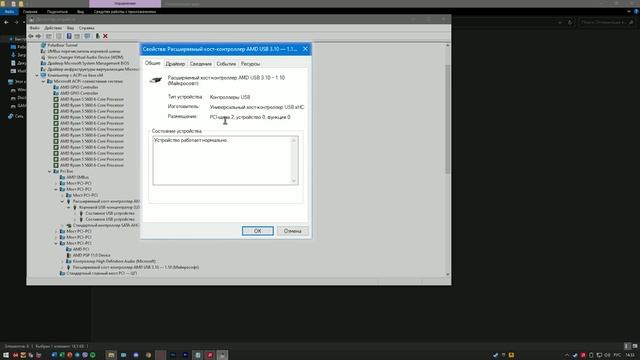640x360 pixels.
Task: Open the Поделиться ribbon tab in Explorer
Action: tap(57, 11)
